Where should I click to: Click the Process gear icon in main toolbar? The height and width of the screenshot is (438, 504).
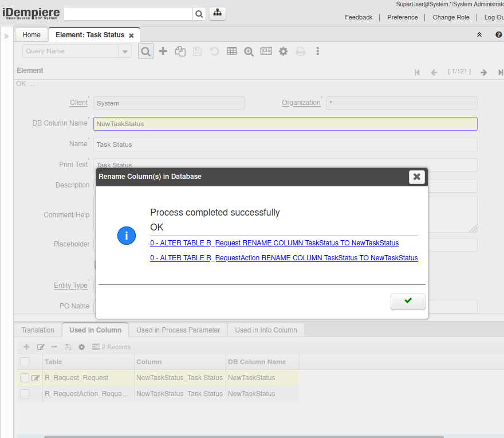pos(283,51)
